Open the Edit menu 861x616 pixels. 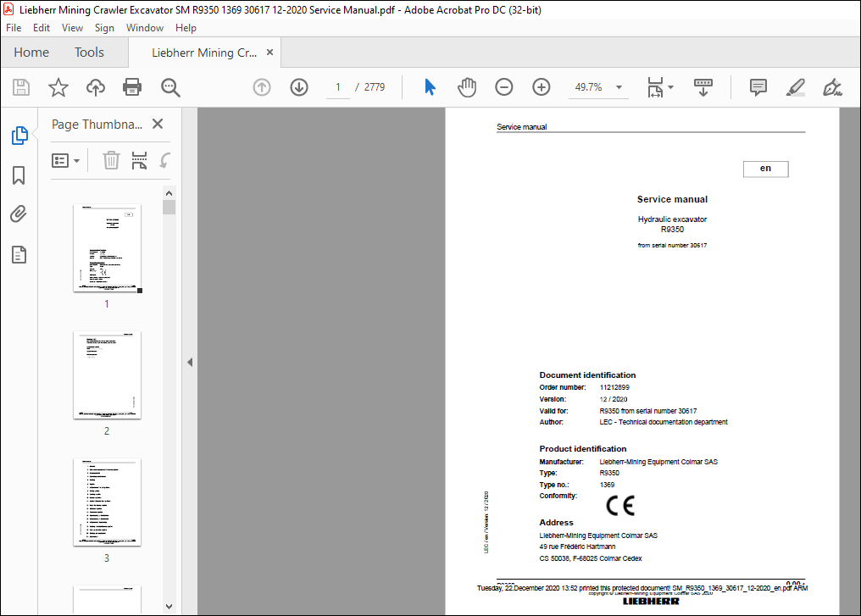click(x=42, y=28)
